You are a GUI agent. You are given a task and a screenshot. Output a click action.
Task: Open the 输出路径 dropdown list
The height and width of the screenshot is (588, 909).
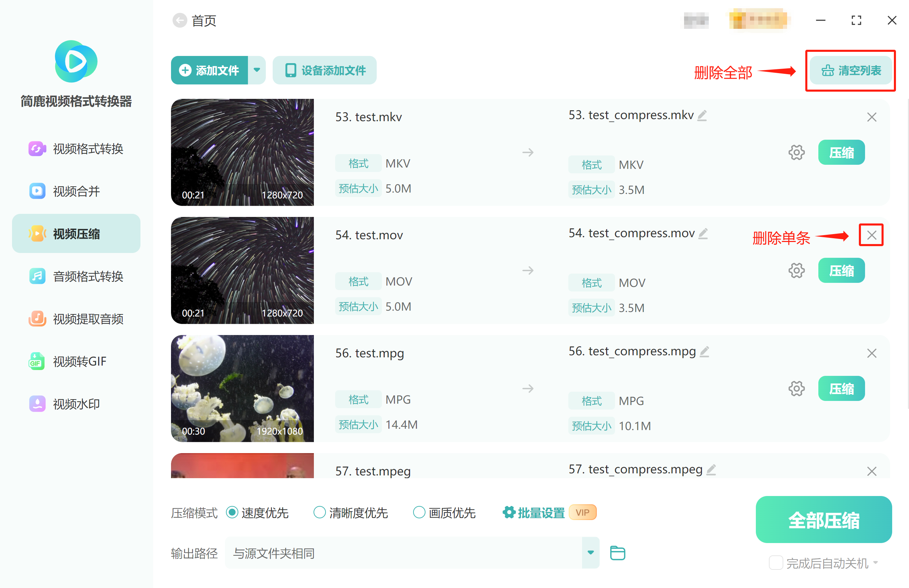click(590, 553)
